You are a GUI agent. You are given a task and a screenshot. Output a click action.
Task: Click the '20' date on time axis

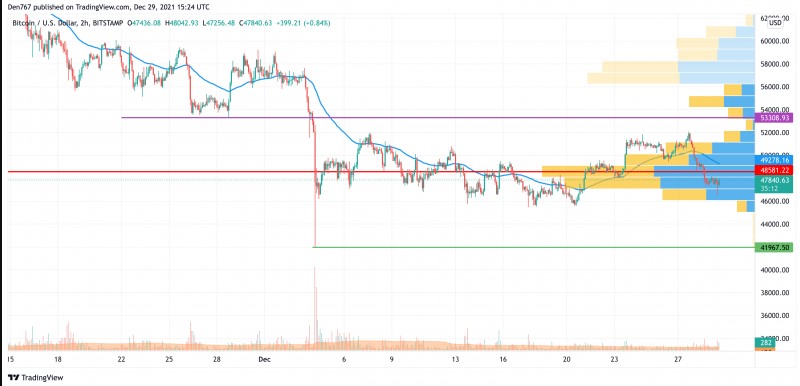566,359
